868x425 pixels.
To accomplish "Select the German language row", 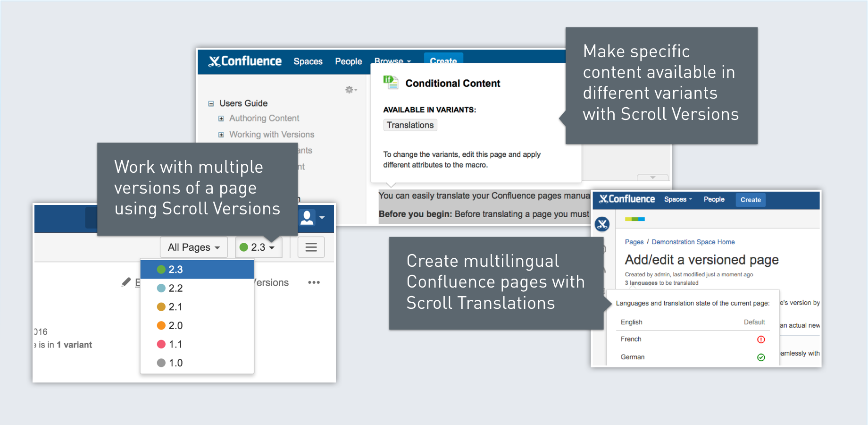I will pyautogui.click(x=693, y=357).
